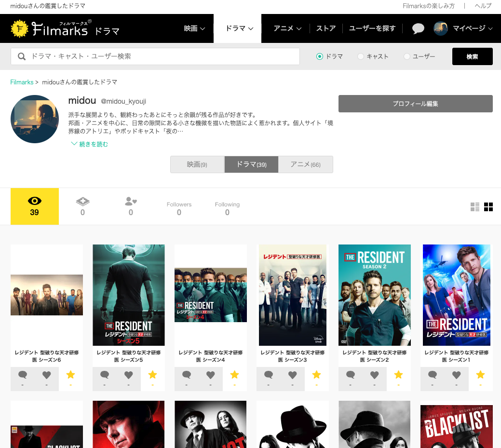Click midou's large profile picture
The width and height of the screenshot is (501, 448).
click(x=35, y=119)
